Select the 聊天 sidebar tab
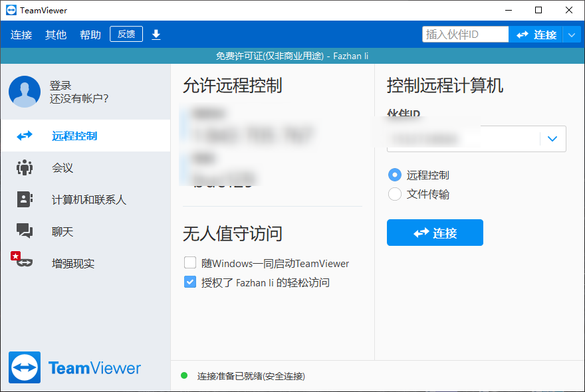Screen dimensions: 585x392 [x=86, y=231]
